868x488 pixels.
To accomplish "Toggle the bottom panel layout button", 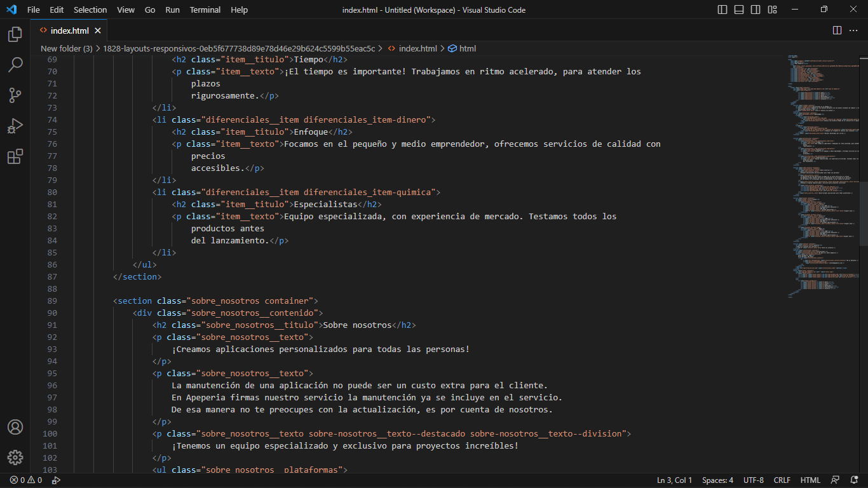I will [739, 10].
